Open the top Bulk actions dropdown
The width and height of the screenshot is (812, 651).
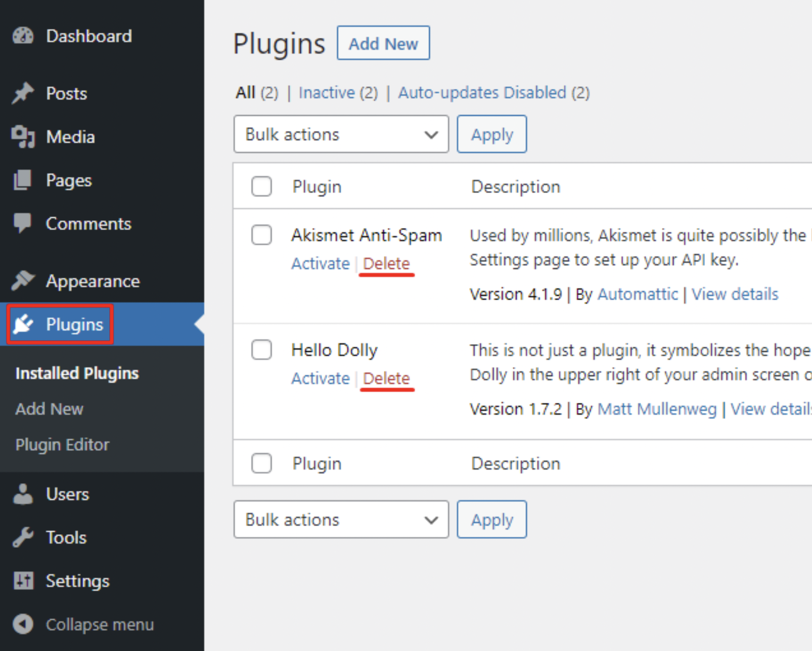tap(341, 134)
